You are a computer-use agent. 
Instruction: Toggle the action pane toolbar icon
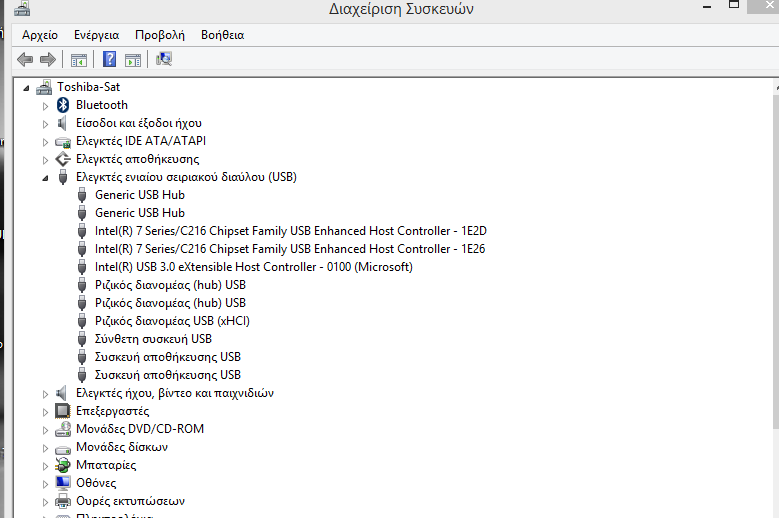tap(133, 60)
